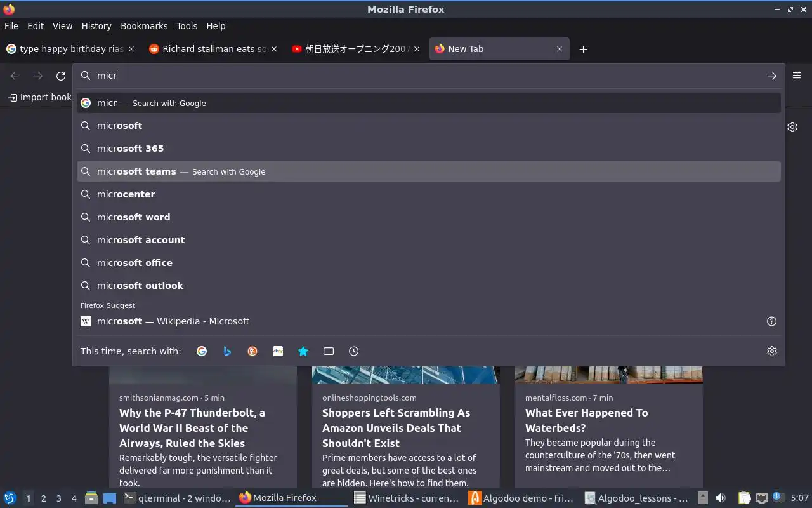Open new tab page personalize gear
This screenshot has height=508, width=812.
pyautogui.click(x=792, y=127)
